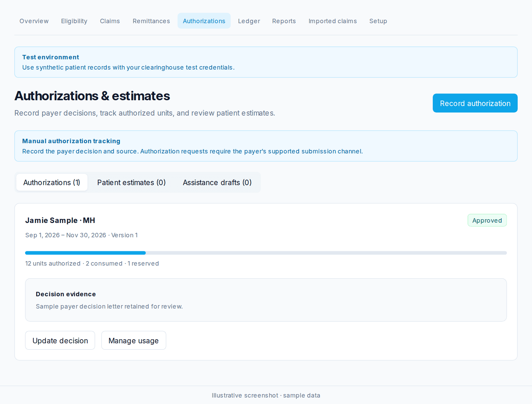The height and width of the screenshot is (404, 532).
Task: Open Manage usage for Jamie Sample
Action: click(x=134, y=341)
